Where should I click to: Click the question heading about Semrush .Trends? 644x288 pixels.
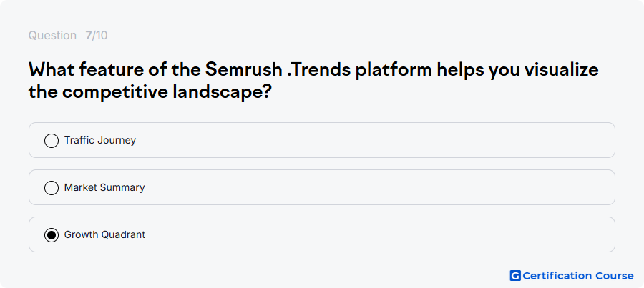point(313,81)
